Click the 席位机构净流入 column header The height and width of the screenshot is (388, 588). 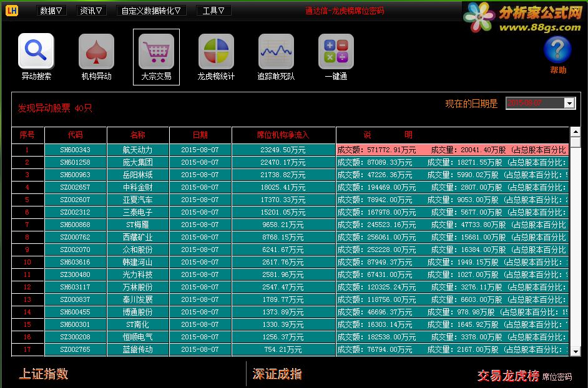click(283, 135)
